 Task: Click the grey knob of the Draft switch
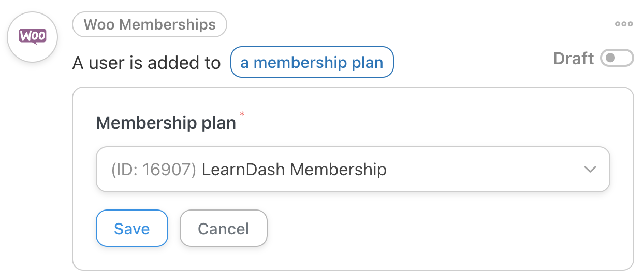pyautogui.click(x=610, y=58)
